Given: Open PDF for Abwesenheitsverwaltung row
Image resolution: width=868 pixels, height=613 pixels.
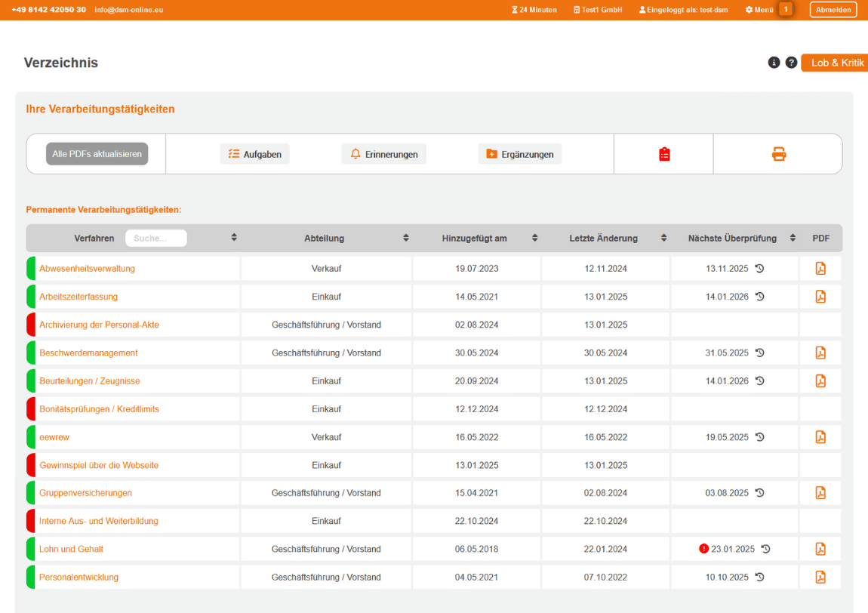Looking at the screenshot, I should click(x=820, y=269).
